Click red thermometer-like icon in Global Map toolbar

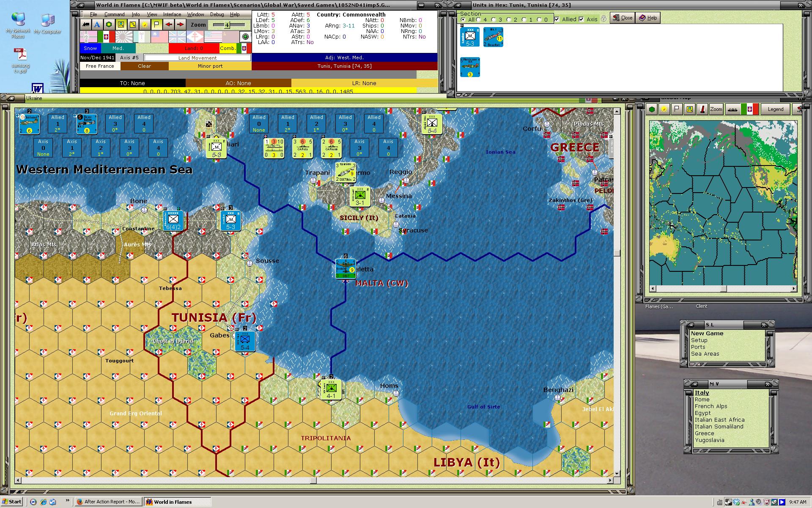(x=702, y=109)
